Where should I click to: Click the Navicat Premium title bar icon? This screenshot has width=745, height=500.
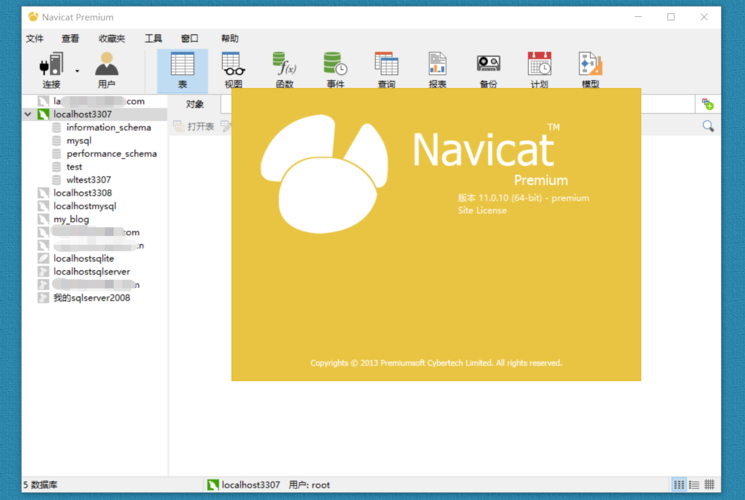[x=33, y=17]
